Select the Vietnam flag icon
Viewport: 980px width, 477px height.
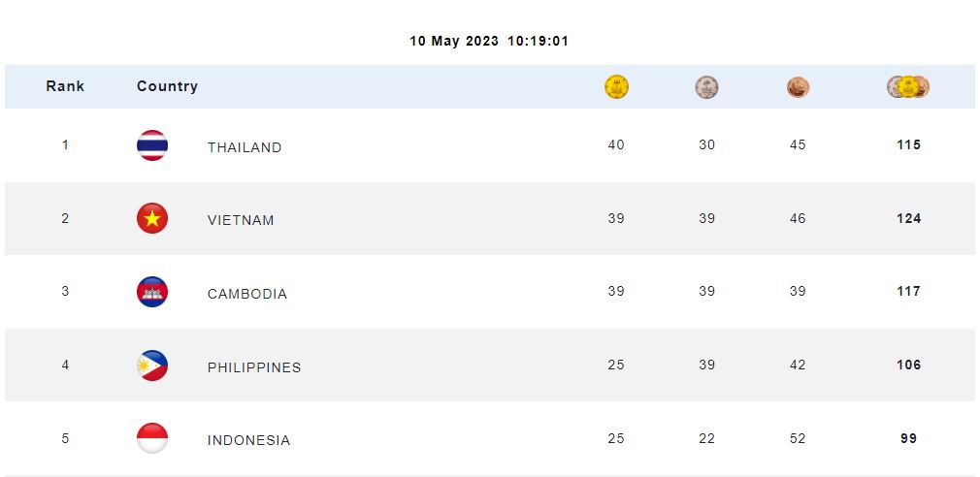(152, 218)
